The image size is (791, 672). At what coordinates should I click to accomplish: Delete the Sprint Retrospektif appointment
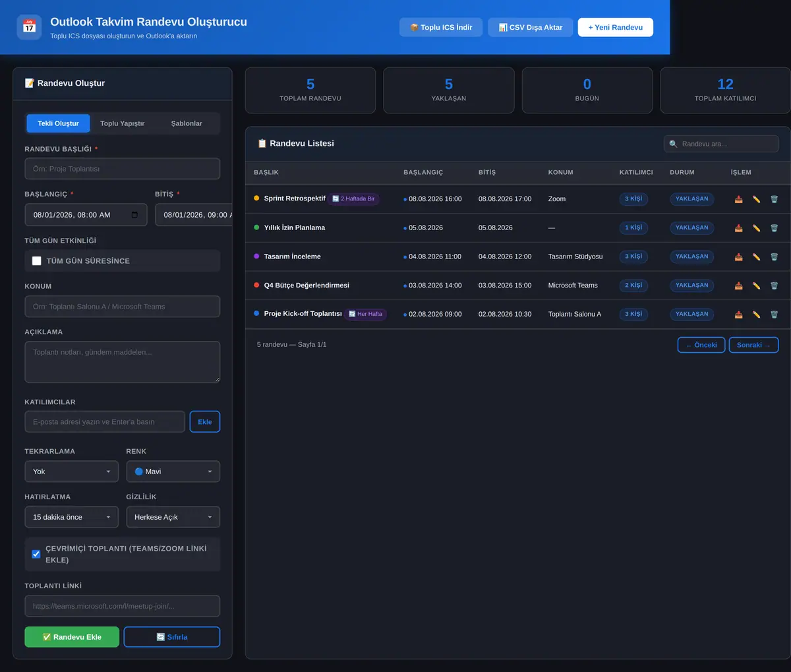click(774, 199)
